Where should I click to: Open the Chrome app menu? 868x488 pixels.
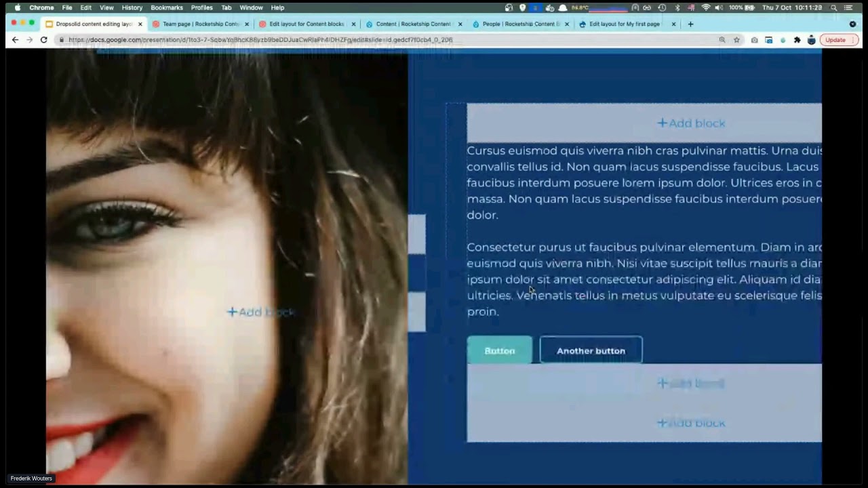coord(41,7)
